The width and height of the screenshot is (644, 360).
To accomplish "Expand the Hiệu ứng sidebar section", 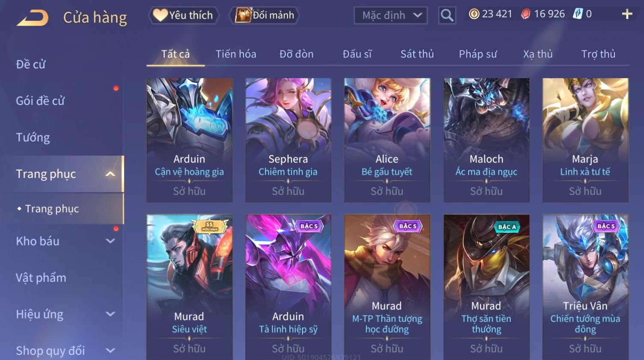I will click(110, 314).
